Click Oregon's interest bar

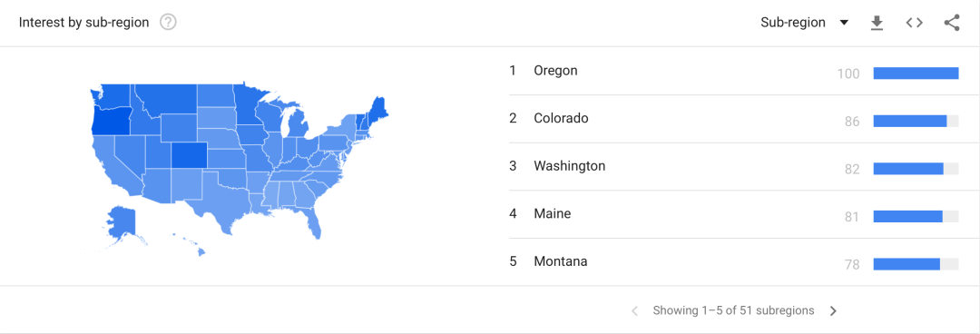[x=916, y=74]
